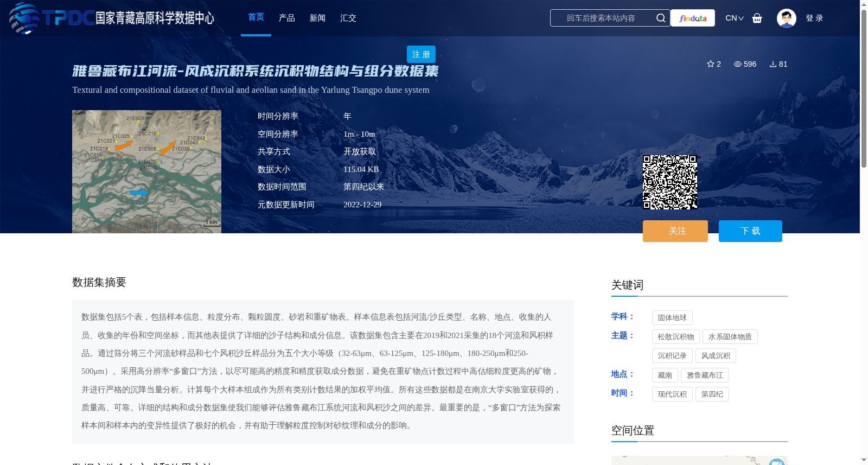Open the shopping basket icon
868x465 pixels.
tap(757, 18)
